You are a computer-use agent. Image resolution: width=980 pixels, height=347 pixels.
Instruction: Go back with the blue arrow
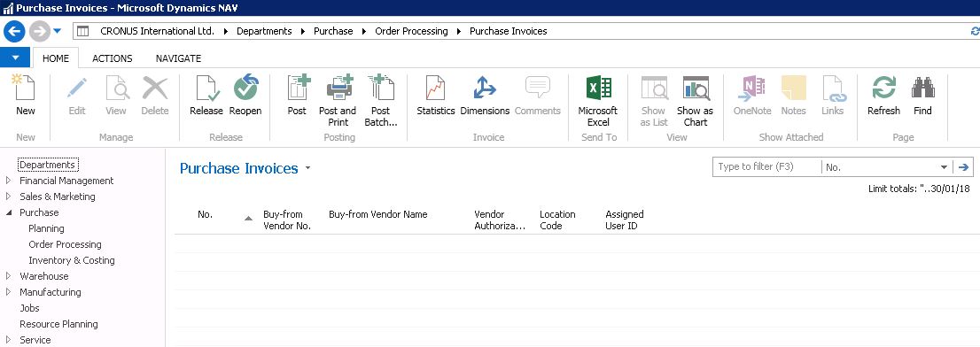(14, 31)
